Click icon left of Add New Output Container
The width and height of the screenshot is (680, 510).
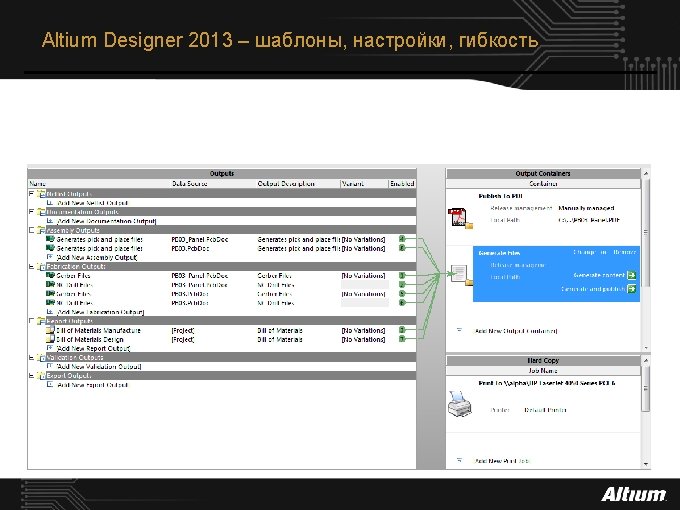tap(459, 330)
